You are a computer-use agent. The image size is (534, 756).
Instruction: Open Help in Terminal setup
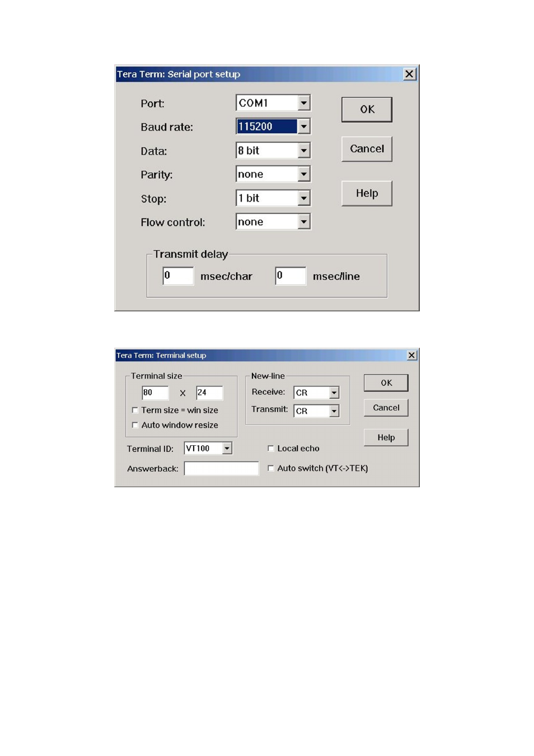click(386, 437)
